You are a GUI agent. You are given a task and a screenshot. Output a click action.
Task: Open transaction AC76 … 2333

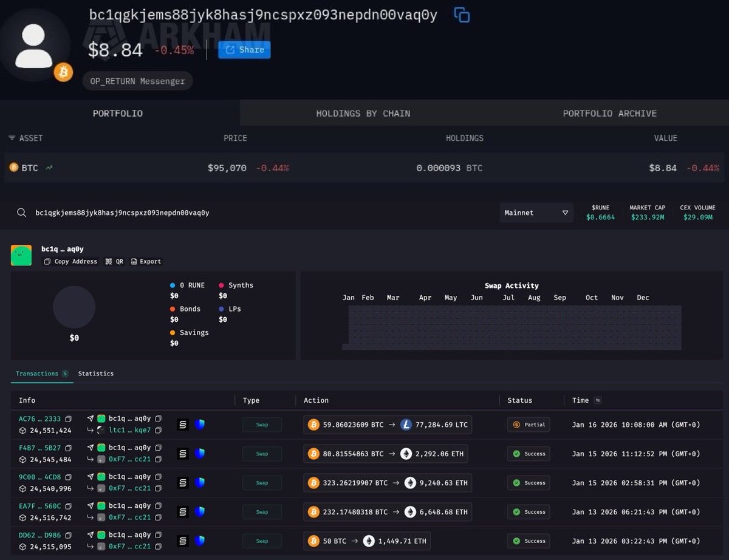[39, 418]
